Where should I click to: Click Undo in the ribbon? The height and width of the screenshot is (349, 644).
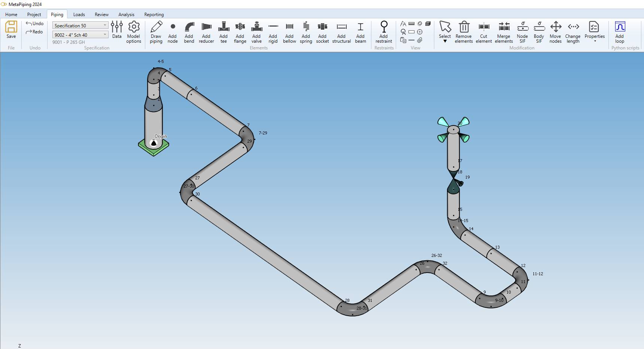click(x=35, y=23)
